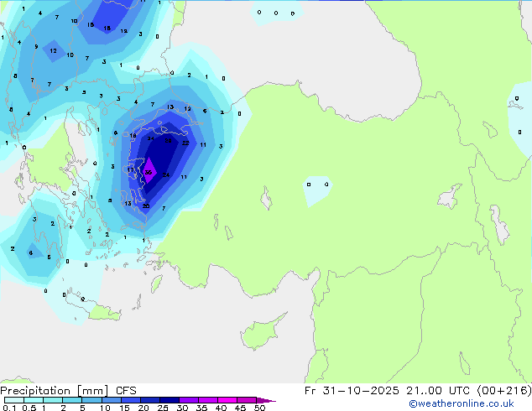The width and height of the screenshot is (532, 411).
Task: Click the '36' value in the purple diamond
Action: [148, 172]
